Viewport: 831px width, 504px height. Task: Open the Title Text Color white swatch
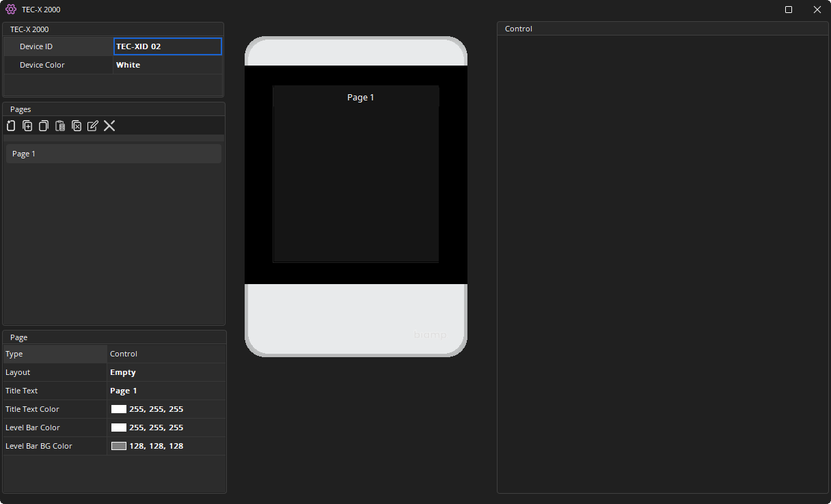click(x=119, y=409)
